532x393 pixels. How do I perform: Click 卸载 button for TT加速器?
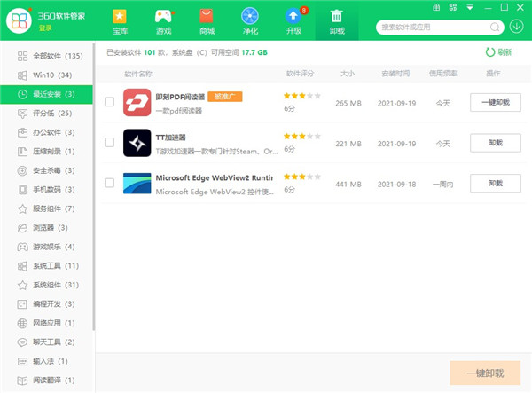(x=496, y=143)
